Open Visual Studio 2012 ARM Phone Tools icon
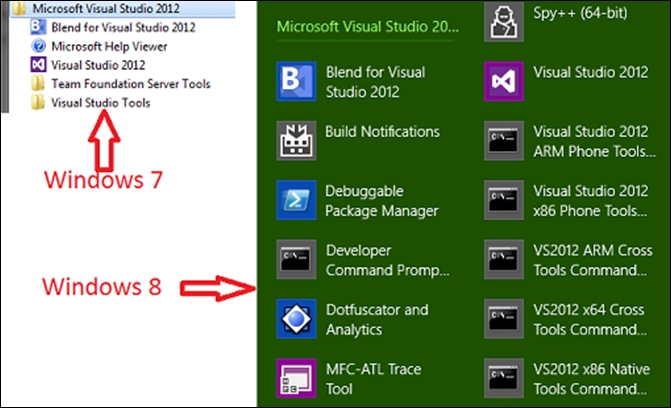This screenshot has width=671, height=408. 504,140
